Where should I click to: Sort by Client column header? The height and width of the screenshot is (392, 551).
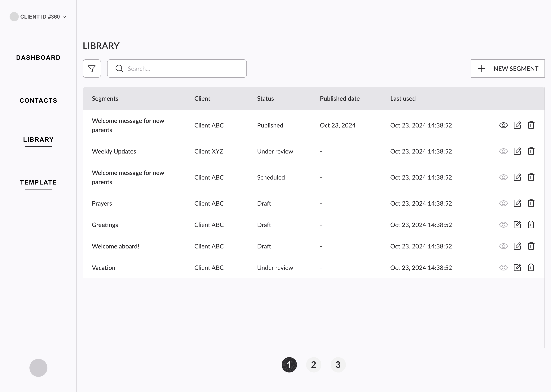coord(202,99)
